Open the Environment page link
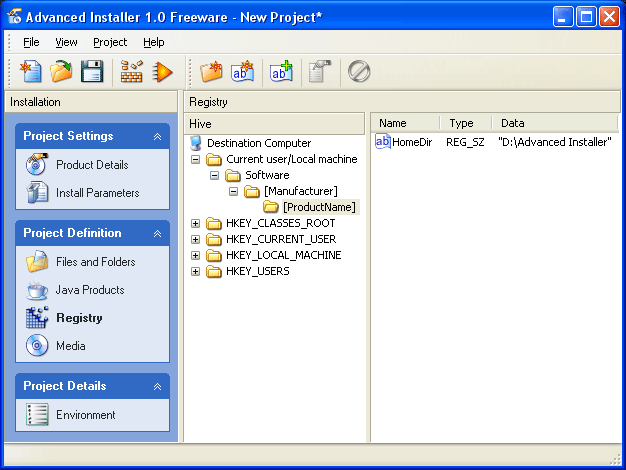Screen dimensions: 626x470 [x=86, y=415]
